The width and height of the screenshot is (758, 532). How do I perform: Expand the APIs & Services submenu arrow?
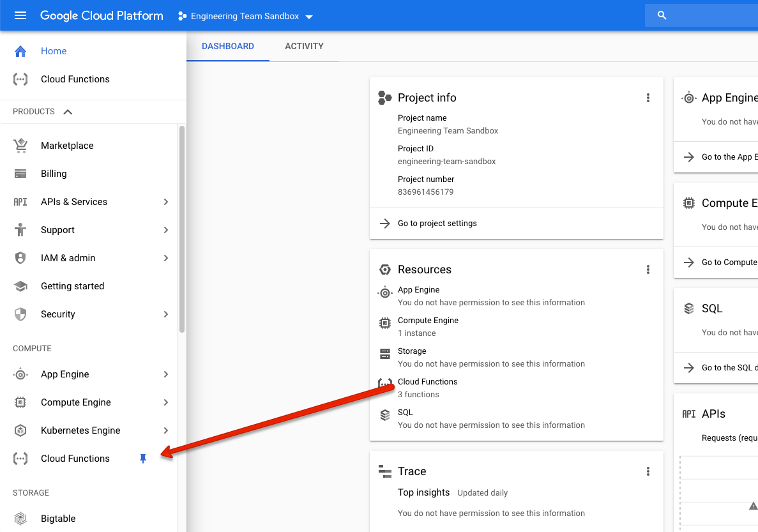[166, 202]
